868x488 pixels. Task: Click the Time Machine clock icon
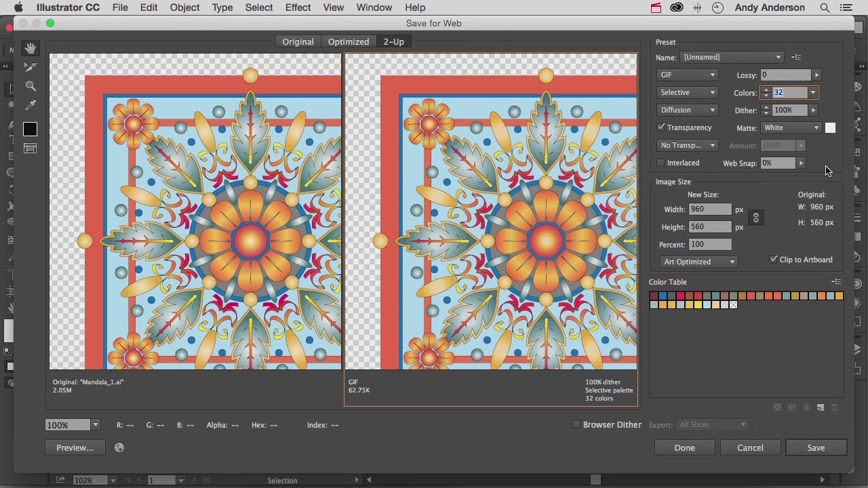[x=717, y=7]
